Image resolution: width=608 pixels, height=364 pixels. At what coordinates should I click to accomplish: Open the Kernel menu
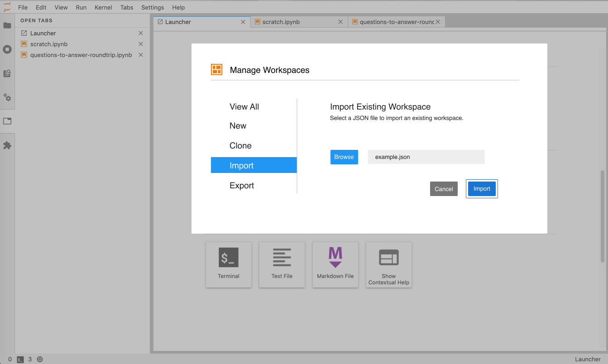point(103,7)
